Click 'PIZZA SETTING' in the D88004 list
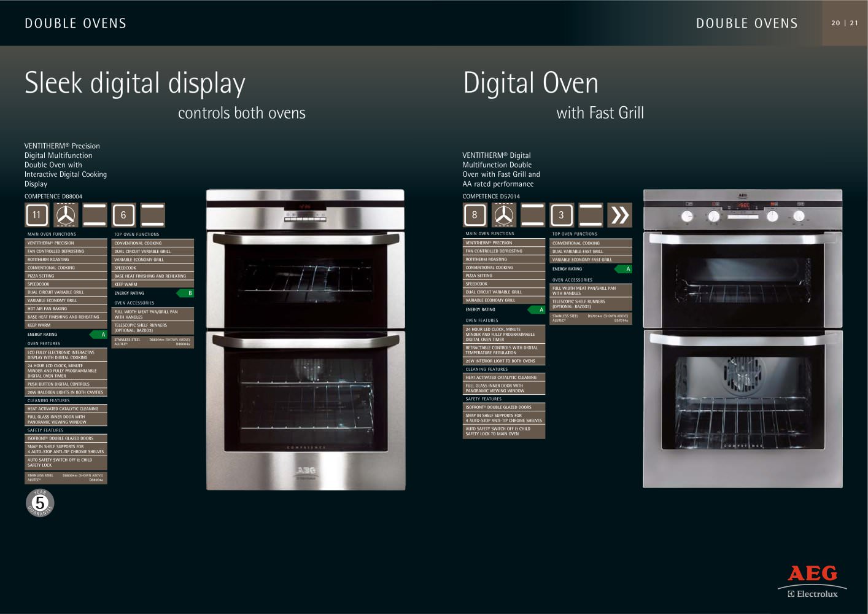 (66, 276)
